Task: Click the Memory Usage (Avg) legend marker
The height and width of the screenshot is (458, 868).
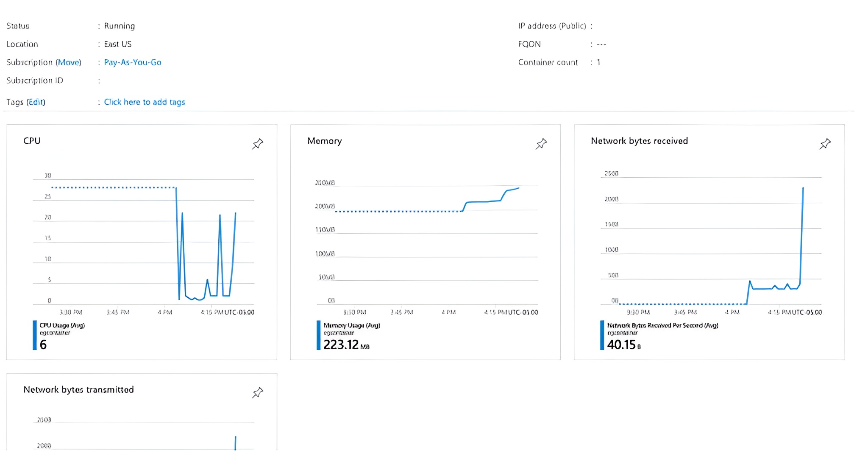Action: point(318,335)
